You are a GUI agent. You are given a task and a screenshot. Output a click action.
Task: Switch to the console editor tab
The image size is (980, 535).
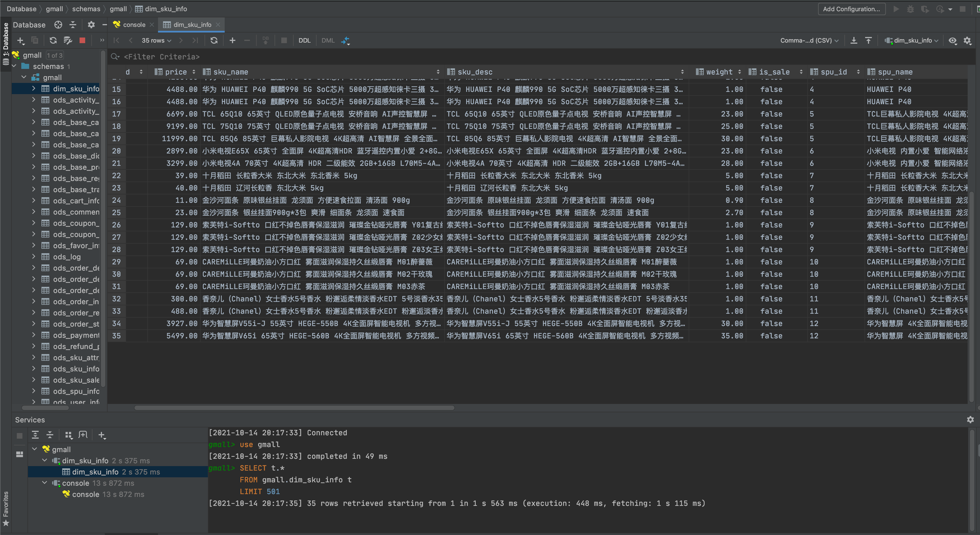click(134, 25)
